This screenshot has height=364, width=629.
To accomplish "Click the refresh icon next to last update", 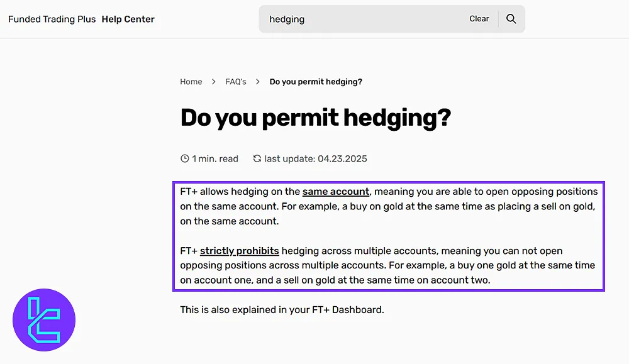I will tap(257, 158).
